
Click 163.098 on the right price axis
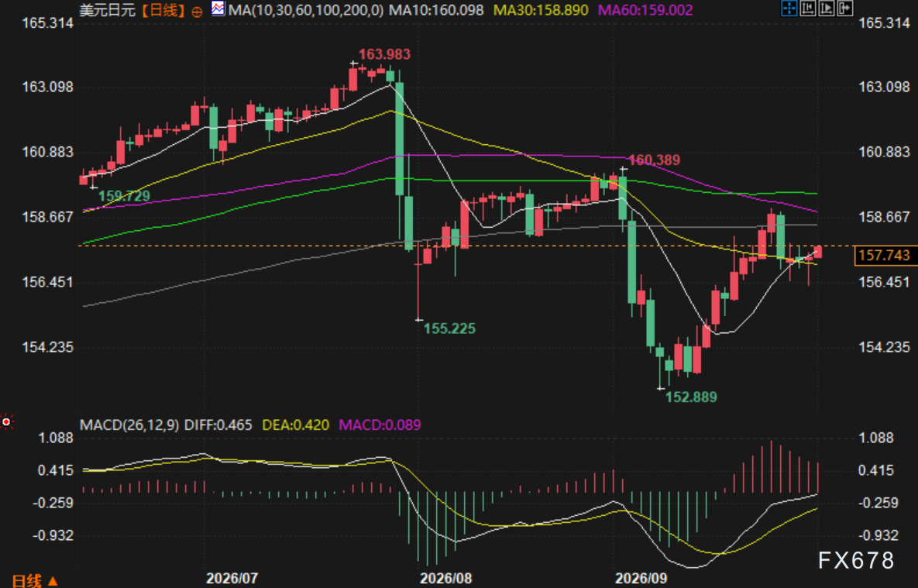coord(884,88)
